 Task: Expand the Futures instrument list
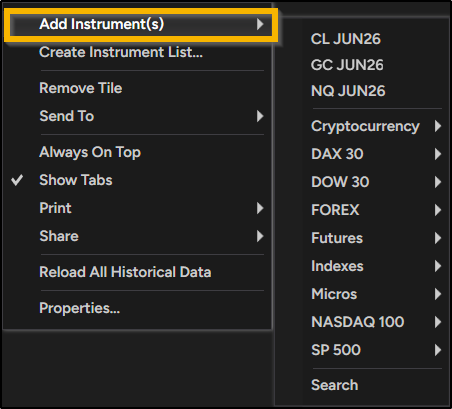coord(362,238)
